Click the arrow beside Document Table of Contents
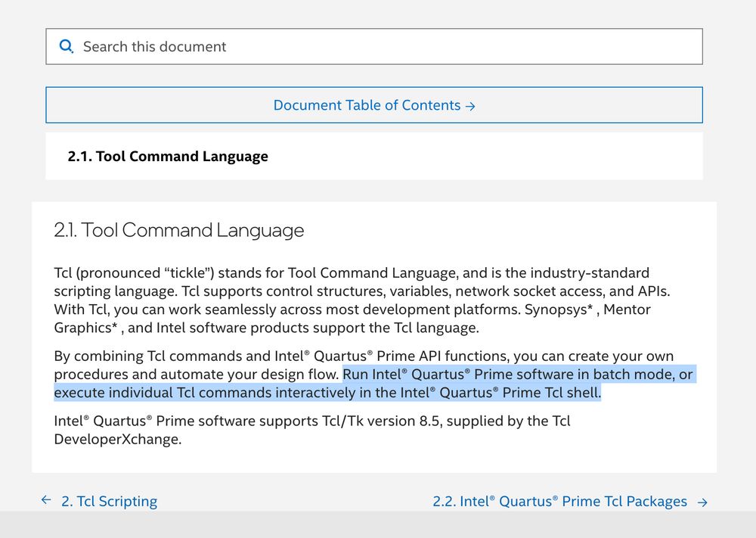Viewport: 756px width, 538px height. (x=470, y=106)
